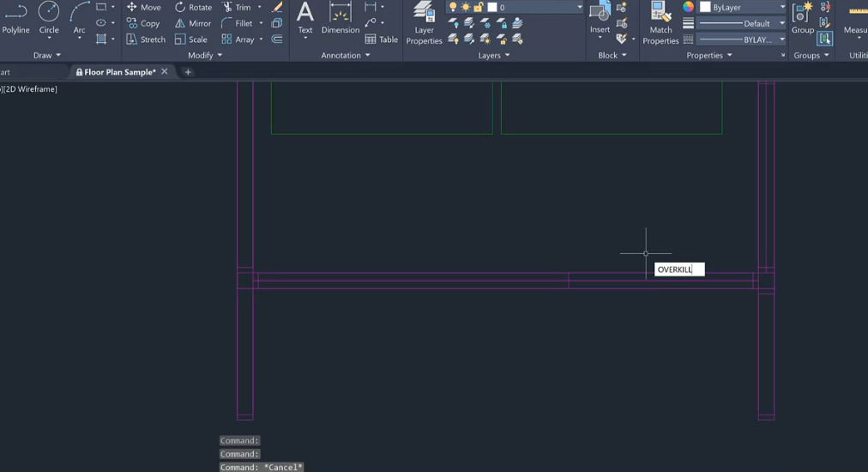Viewport: 868px width, 472px height.
Task: Click Thaw All Layers icon
Action: tap(485, 39)
